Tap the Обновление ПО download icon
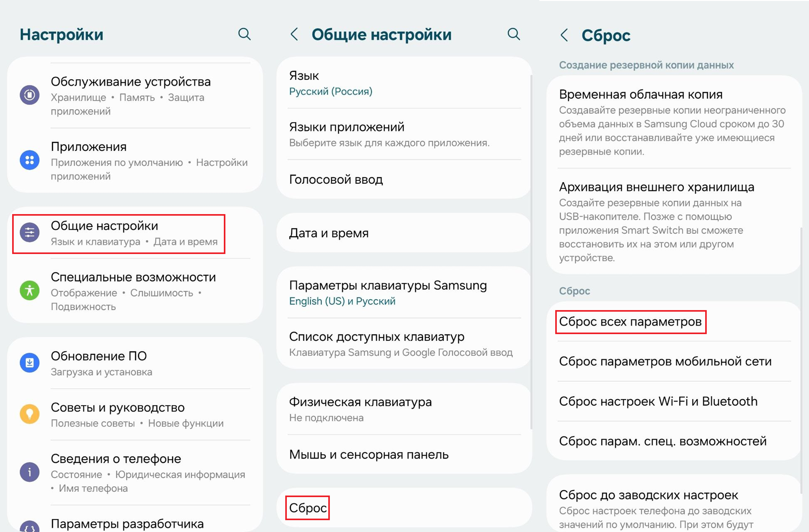Image resolution: width=809 pixels, height=532 pixels. pos(30,363)
